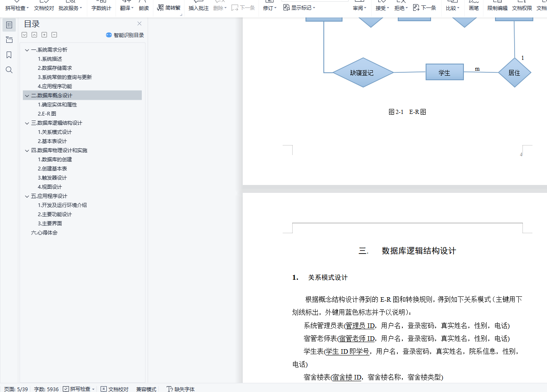This screenshot has height=392, width=547.
Task: Jump to 2.基本表设计 heading
Action: click(52, 141)
